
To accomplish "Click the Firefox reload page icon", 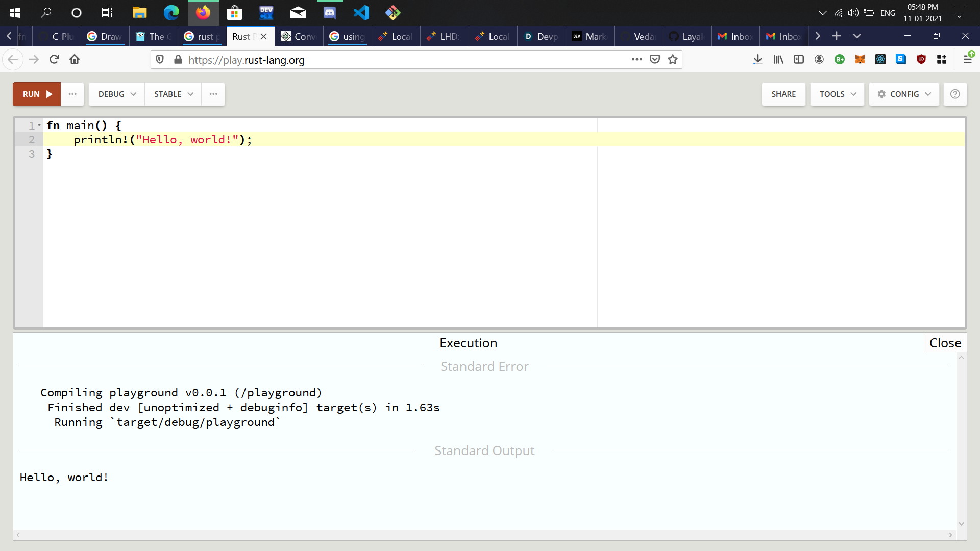I will [54, 60].
